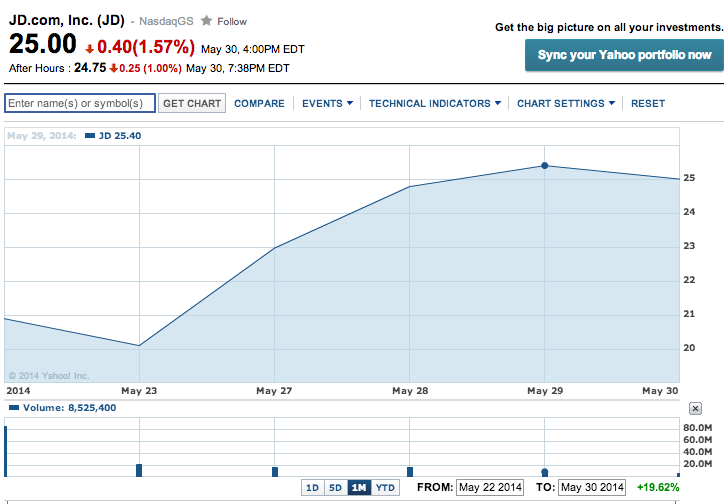Click the May 28 axis label
The width and height of the screenshot is (725, 504).
coord(410,391)
